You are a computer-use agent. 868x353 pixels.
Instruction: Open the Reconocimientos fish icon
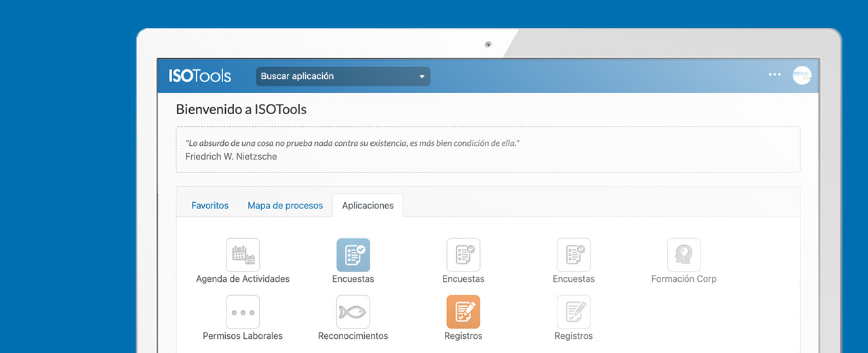coord(353,312)
